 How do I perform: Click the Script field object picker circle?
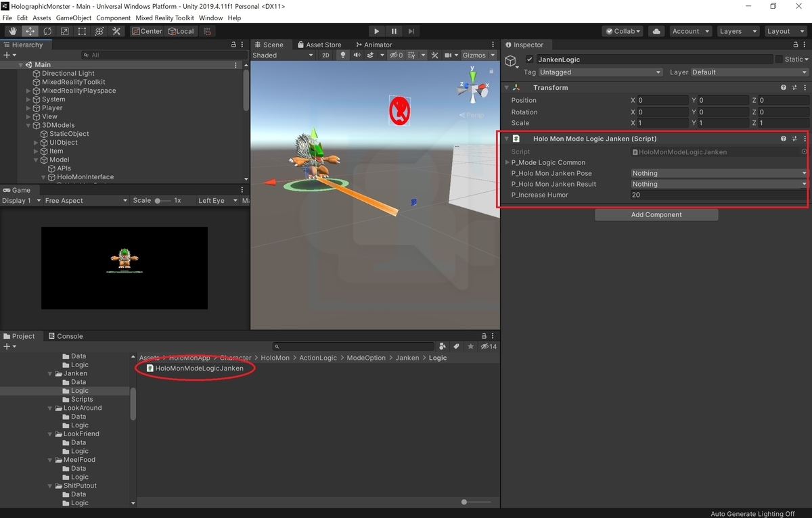point(804,152)
